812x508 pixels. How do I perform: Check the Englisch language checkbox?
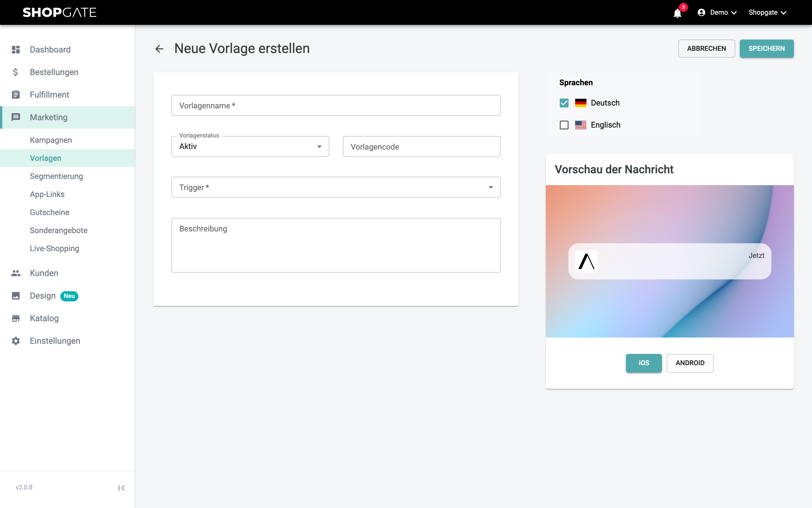pyautogui.click(x=564, y=125)
